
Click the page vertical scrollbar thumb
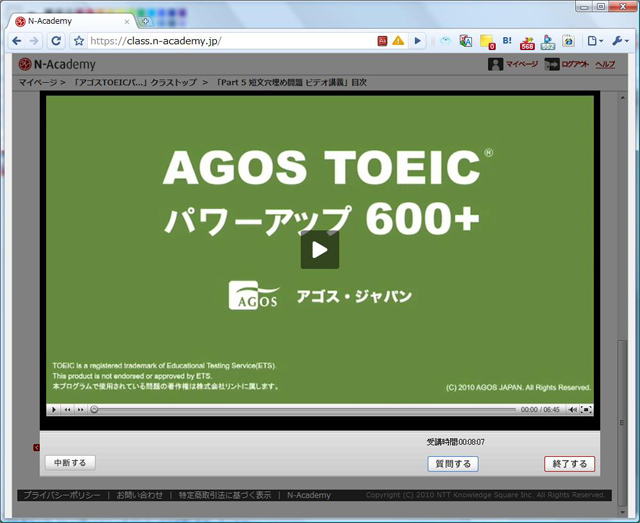click(x=622, y=422)
